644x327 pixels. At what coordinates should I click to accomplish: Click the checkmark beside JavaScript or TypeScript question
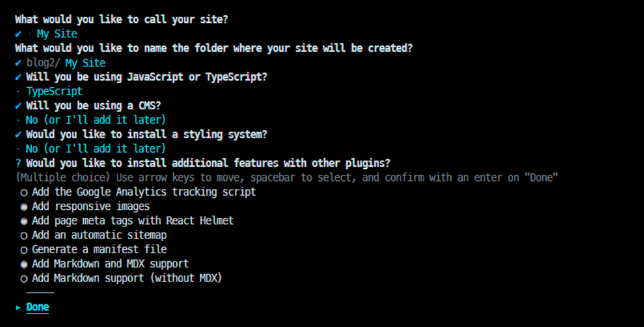pyautogui.click(x=18, y=77)
